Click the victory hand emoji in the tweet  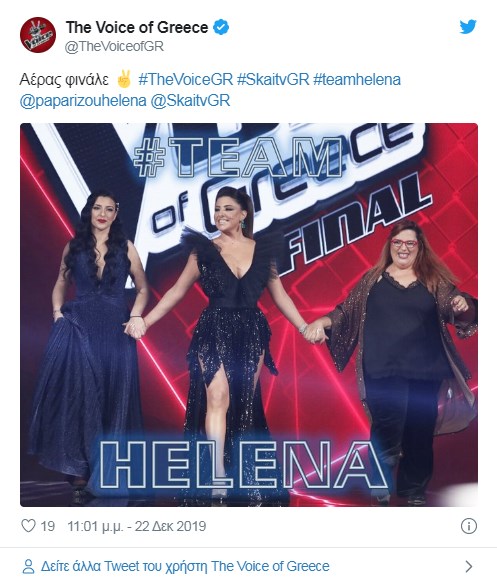coord(124,80)
